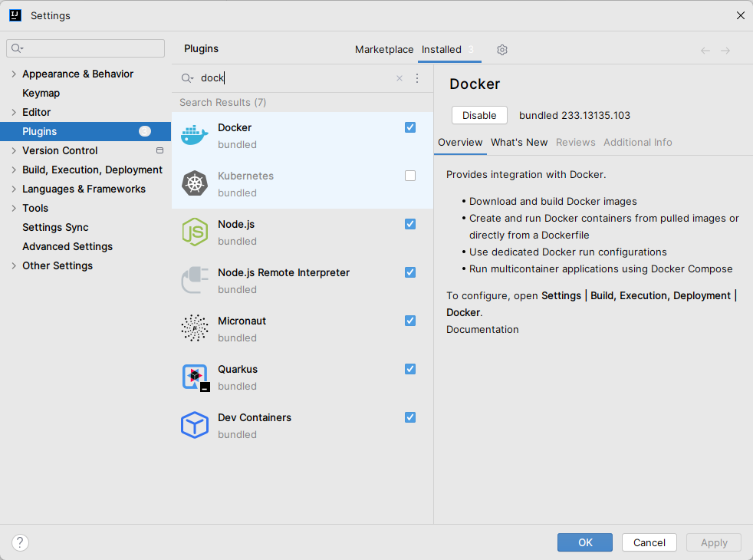The width and height of the screenshot is (753, 560).
Task: Click the Plugins update count badge
Action: coord(145,132)
